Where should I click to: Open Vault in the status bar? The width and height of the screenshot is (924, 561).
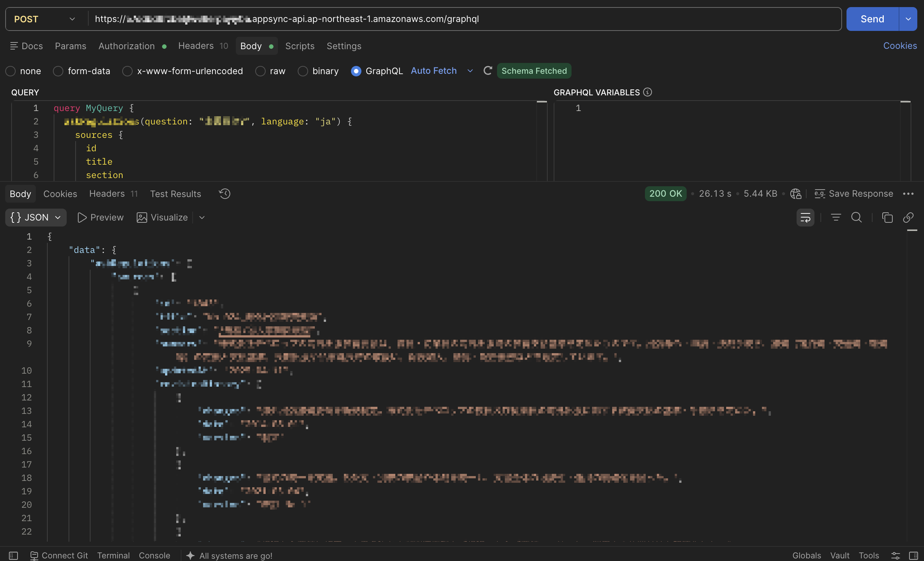point(840,555)
